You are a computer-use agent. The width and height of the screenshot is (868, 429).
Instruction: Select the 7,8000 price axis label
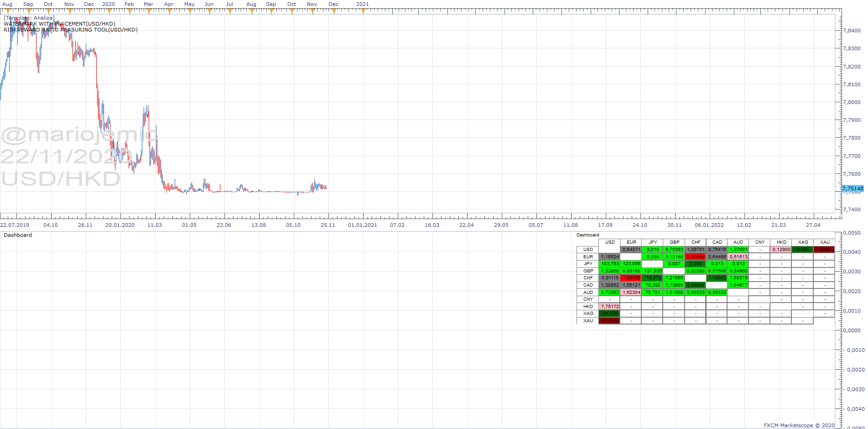coord(852,102)
